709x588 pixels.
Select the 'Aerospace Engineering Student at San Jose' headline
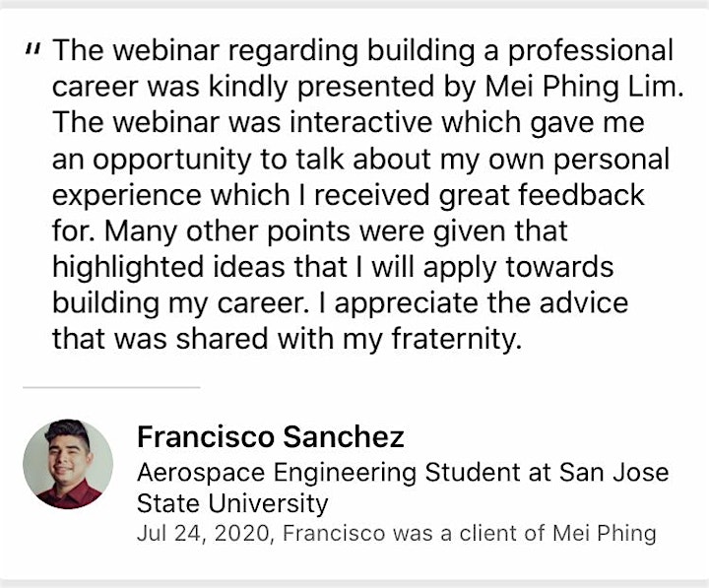403,473
